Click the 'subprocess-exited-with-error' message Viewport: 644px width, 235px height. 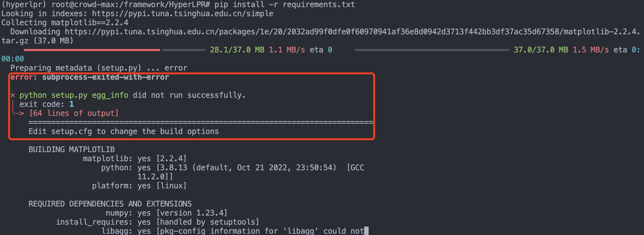pos(106,77)
